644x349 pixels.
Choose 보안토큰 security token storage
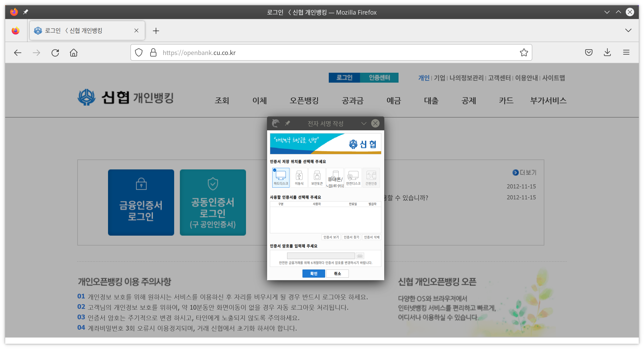[317, 177]
